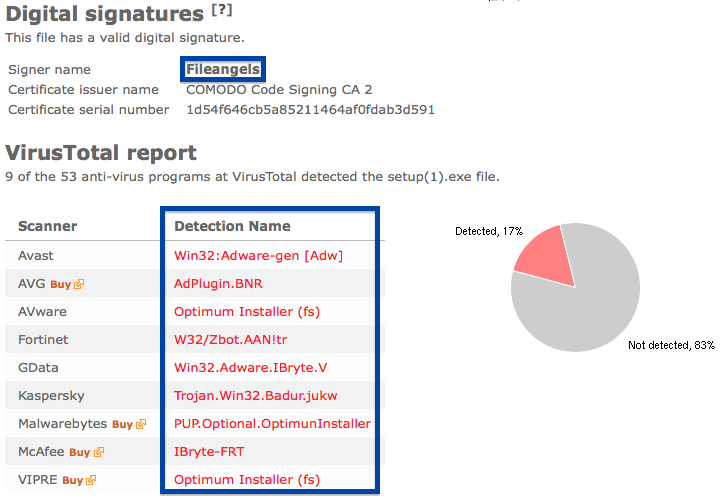Click the AVG Buy link
The height and width of the screenshot is (498, 725).
point(61,284)
